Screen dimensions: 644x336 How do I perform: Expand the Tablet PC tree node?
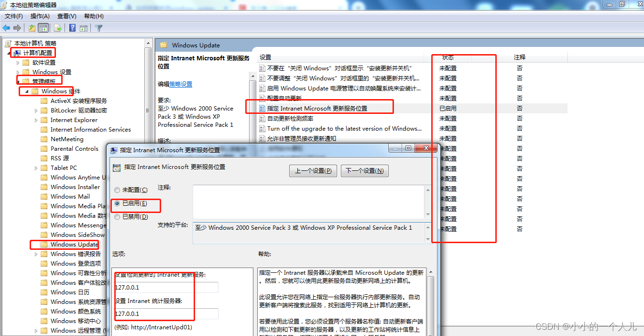[36, 168]
